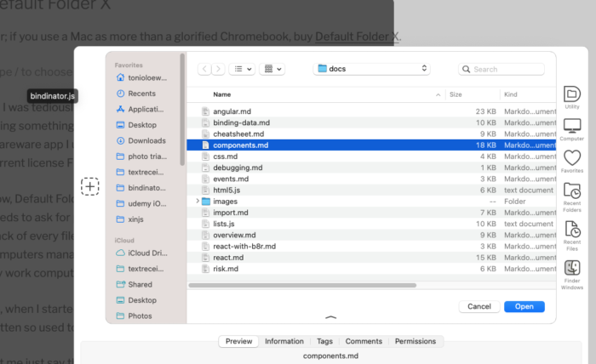Open the Favorites heart icon

(x=571, y=162)
